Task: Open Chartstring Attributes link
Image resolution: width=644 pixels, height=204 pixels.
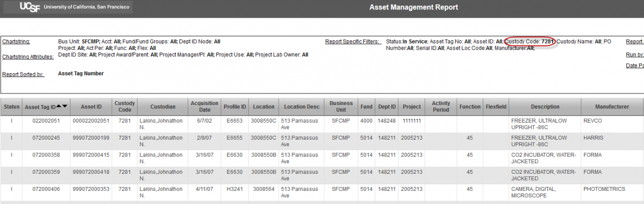Action: click(28, 57)
